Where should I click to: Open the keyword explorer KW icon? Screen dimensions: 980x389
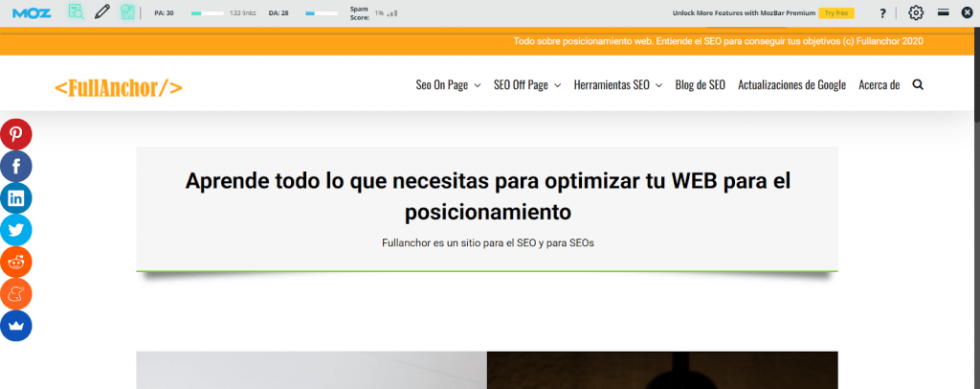pyautogui.click(x=127, y=11)
